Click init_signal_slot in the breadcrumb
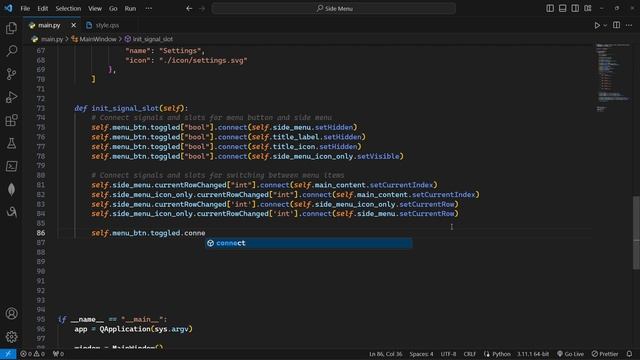640x360 pixels. [x=153, y=39]
